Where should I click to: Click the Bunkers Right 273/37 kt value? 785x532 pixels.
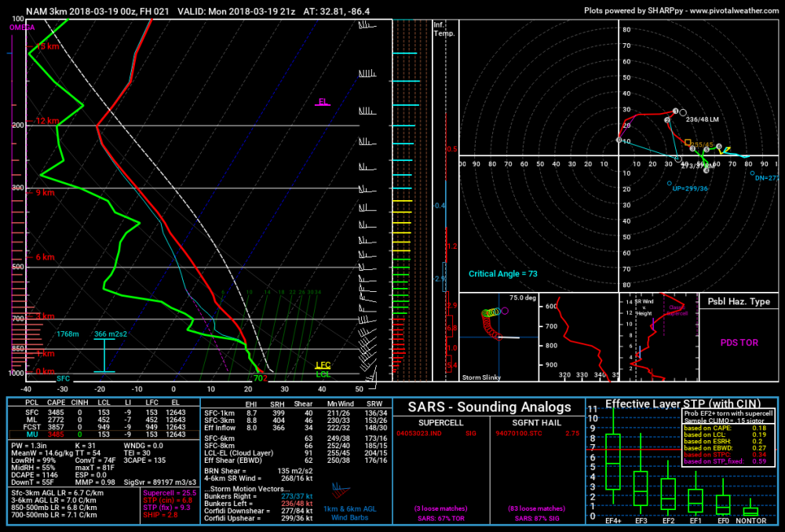(297, 497)
